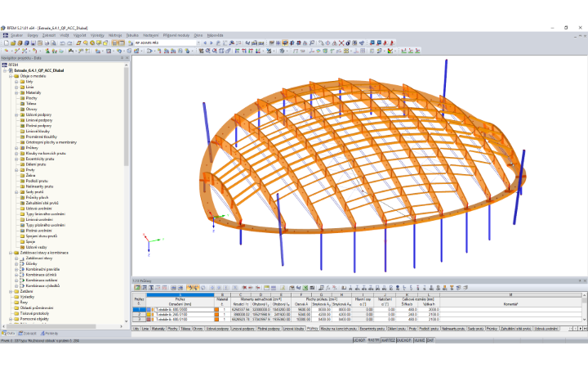The image size is (588, 368).
Task: Collapse the Údaje o modelu tree node
Action: point(11,76)
